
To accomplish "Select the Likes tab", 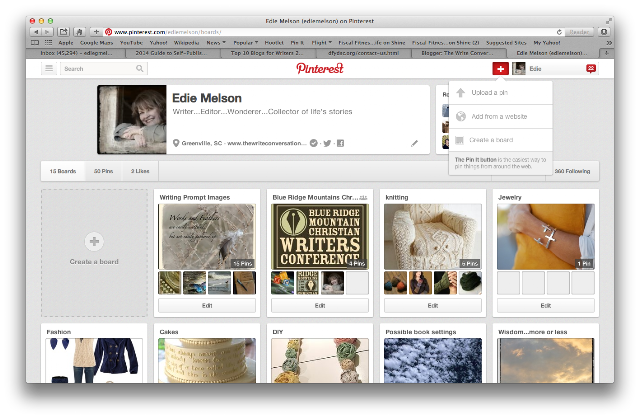I will coord(140,171).
